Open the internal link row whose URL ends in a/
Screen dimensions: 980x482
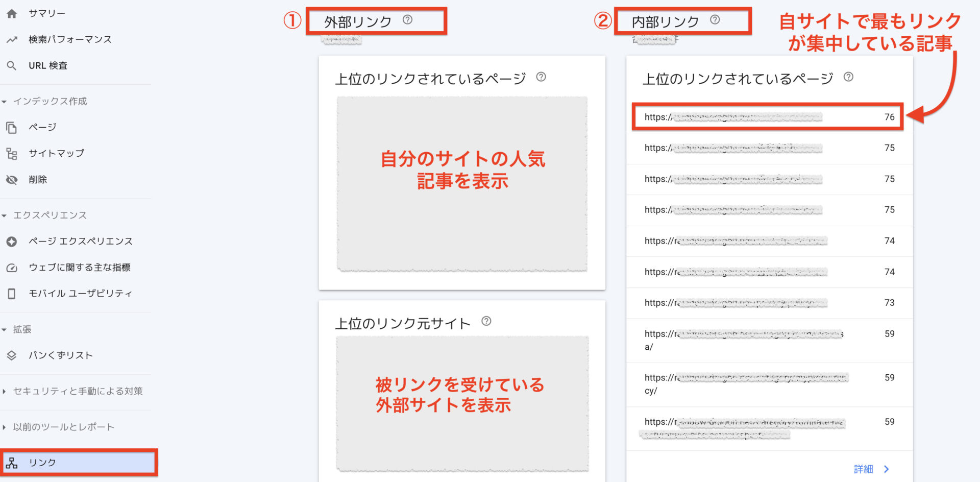click(769, 341)
